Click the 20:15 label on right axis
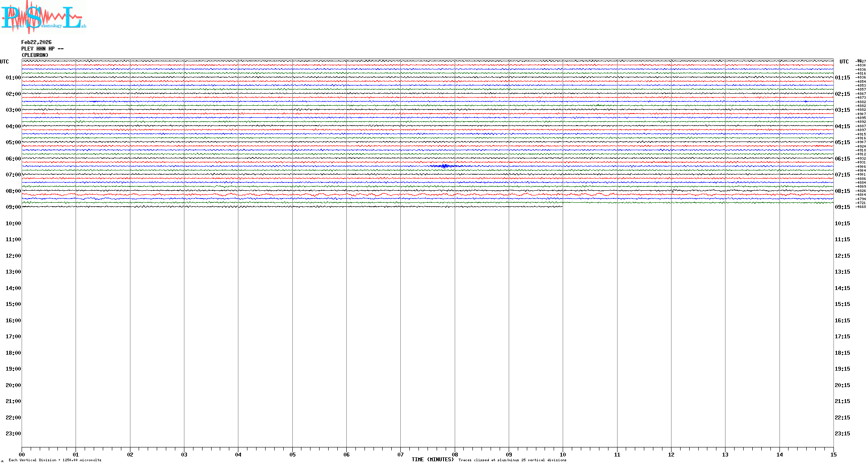This screenshot has width=868, height=466. [x=842, y=385]
